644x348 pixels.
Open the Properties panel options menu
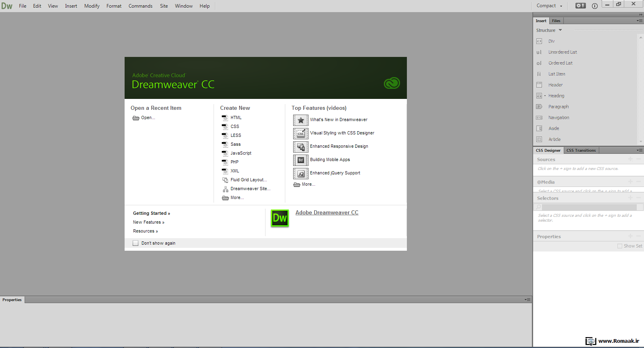[x=527, y=300]
